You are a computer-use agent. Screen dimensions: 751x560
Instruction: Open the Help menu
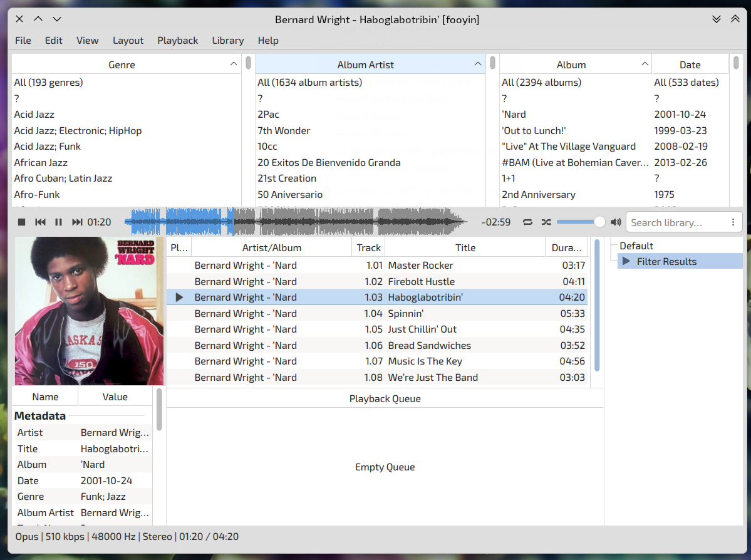pyautogui.click(x=268, y=41)
